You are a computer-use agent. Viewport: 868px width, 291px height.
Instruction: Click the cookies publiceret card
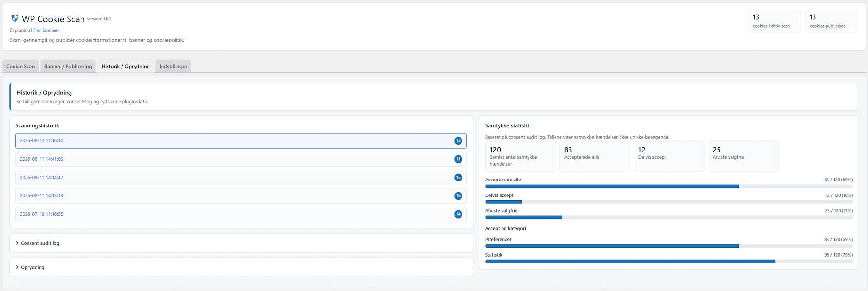coord(831,21)
